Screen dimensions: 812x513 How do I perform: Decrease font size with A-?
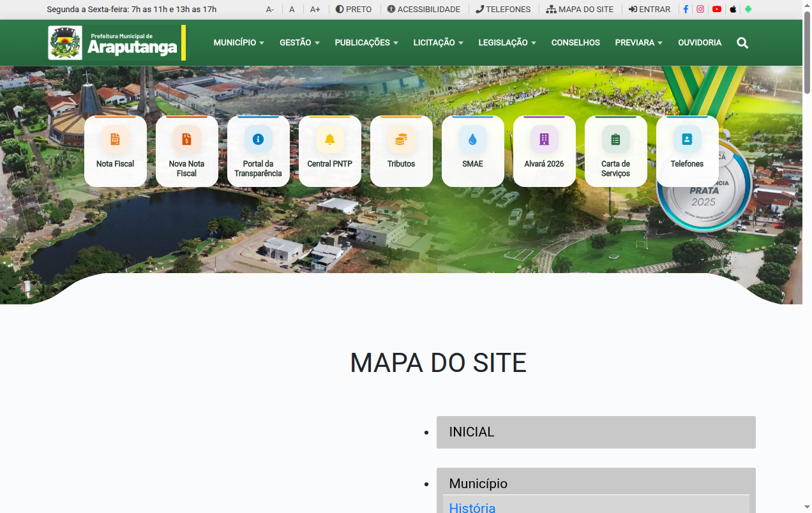point(270,10)
